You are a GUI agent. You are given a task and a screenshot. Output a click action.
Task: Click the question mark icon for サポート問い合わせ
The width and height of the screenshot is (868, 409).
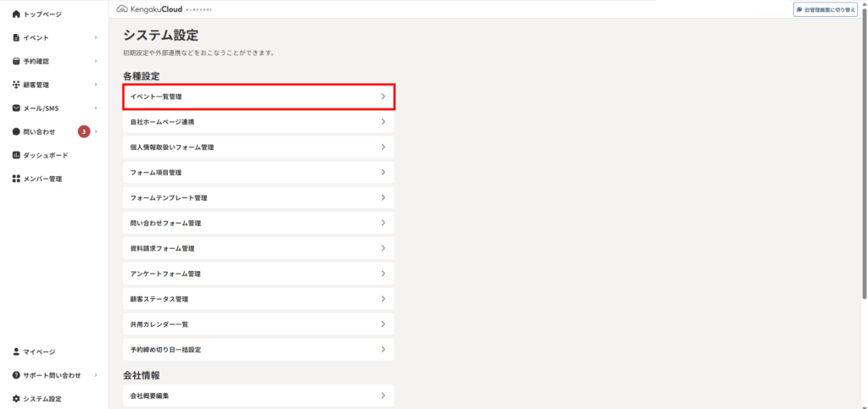click(x=16, y=375)
